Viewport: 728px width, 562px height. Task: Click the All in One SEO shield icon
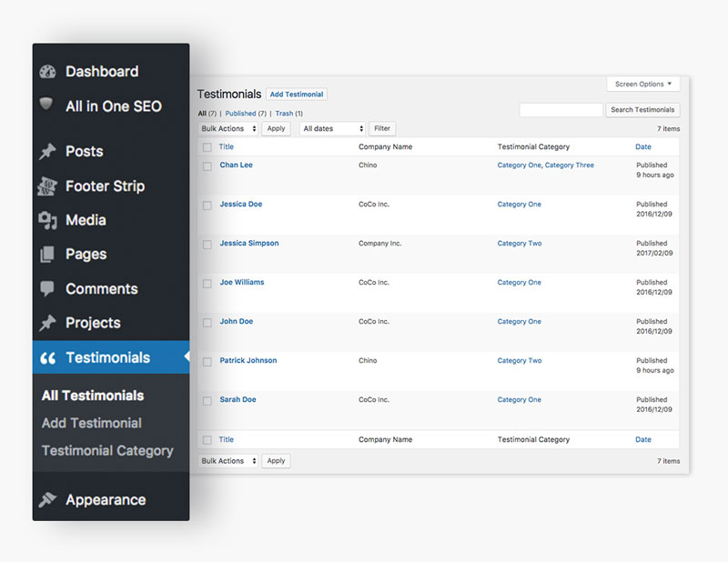(48, 105)
